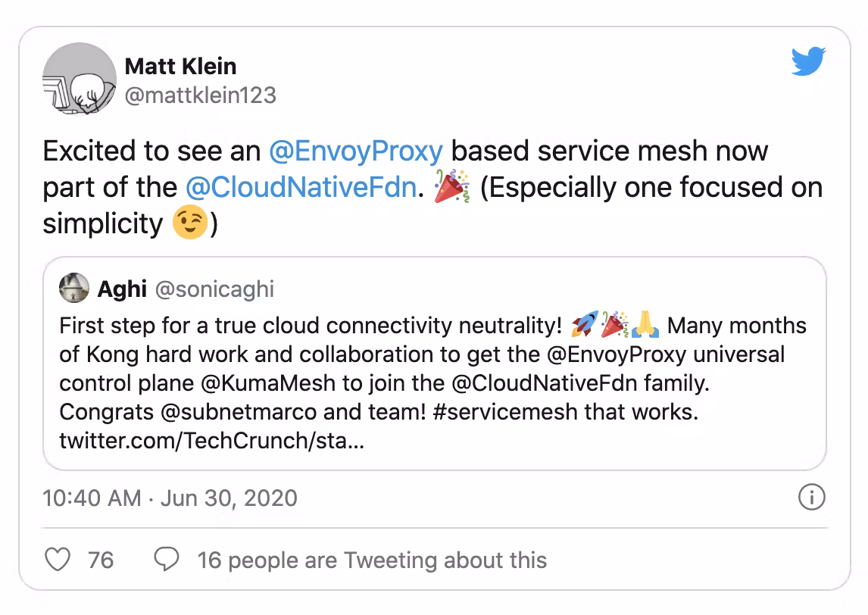The image size is (868, 615).
Task: Click the Twitter bird logo
Action: [x=808, y=62]
